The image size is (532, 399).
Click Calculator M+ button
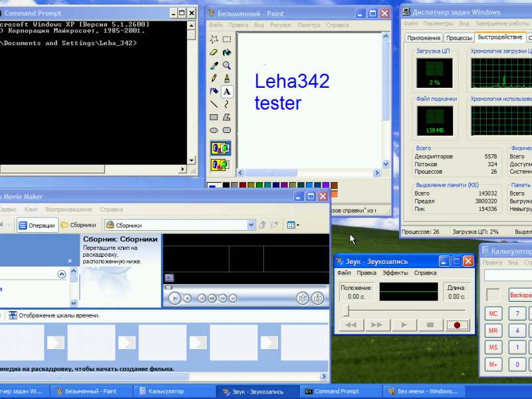(x=493, y=364)
